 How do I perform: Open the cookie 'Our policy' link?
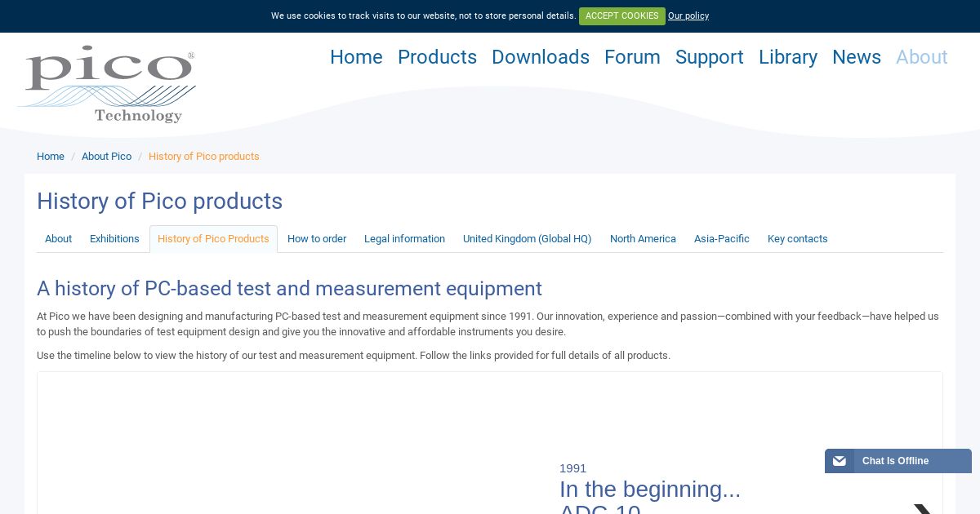688,16
